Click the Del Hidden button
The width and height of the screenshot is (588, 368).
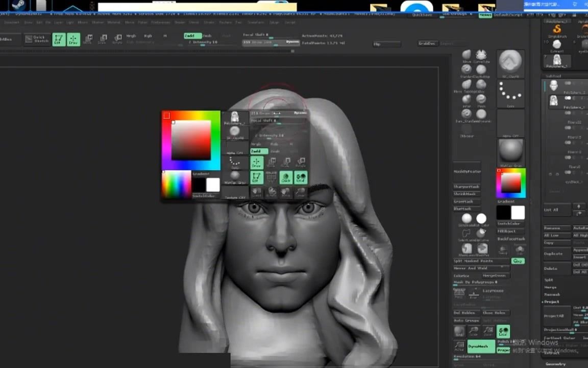(464, 312)
